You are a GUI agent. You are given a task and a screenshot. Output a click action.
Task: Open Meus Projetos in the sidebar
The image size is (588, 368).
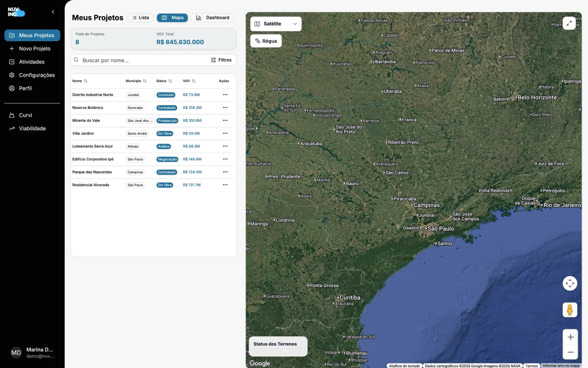coord(32,35)
